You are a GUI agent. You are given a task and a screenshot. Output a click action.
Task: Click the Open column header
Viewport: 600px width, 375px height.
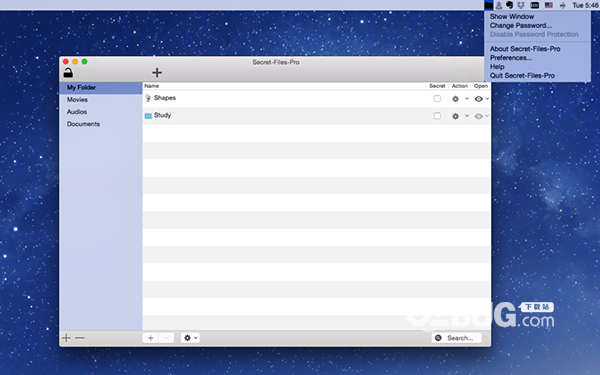tap(481, 86)
